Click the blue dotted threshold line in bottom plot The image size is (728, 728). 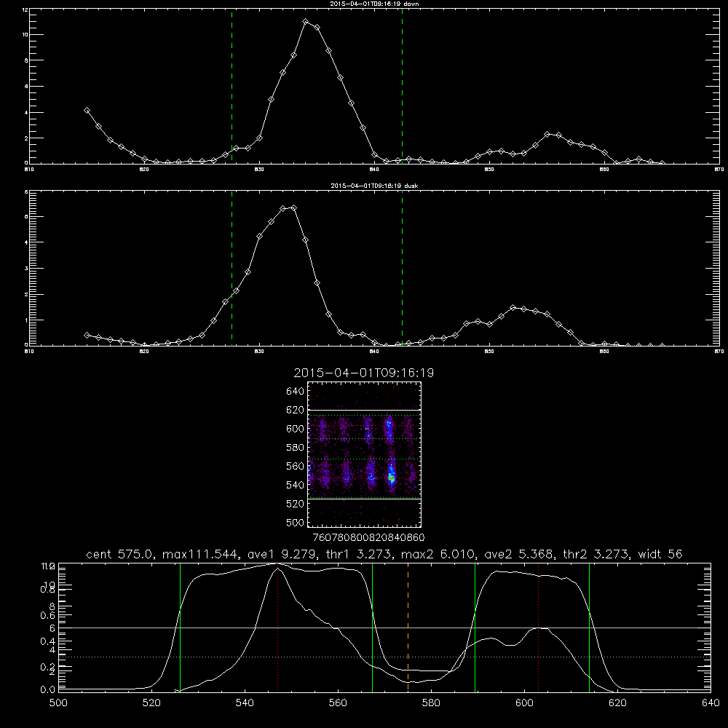(x=384, y=657)
